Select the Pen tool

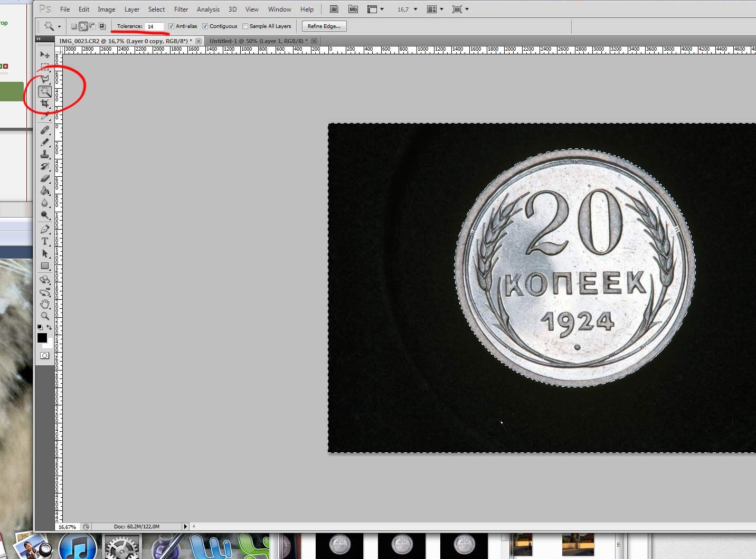[x=45, y=229]
